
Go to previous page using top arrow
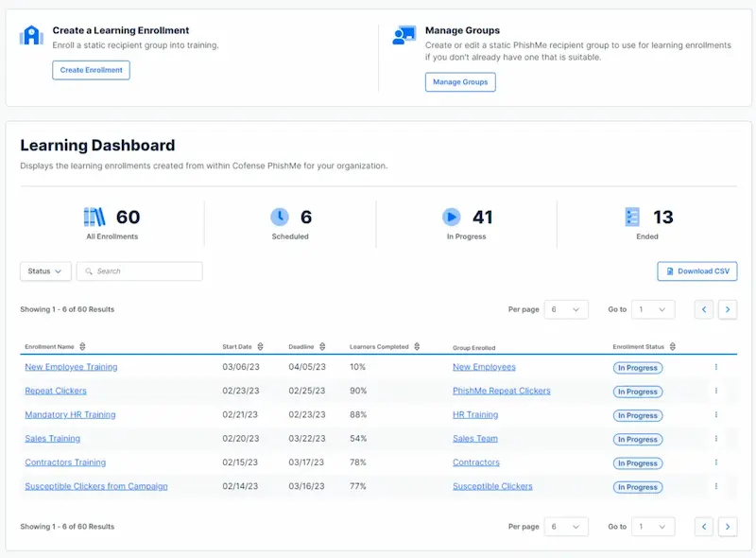[704, 309]
